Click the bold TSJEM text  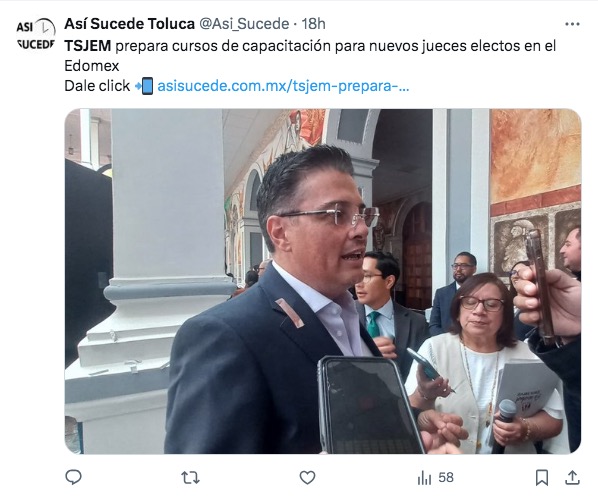[x=88, y=46]
